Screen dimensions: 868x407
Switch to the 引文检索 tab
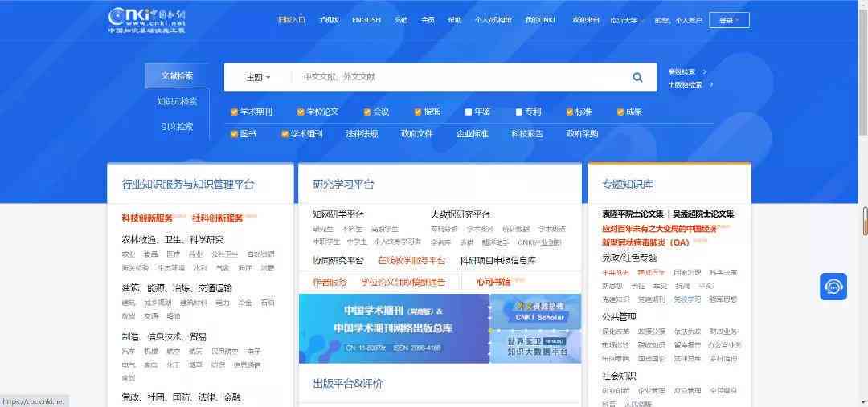177,126
